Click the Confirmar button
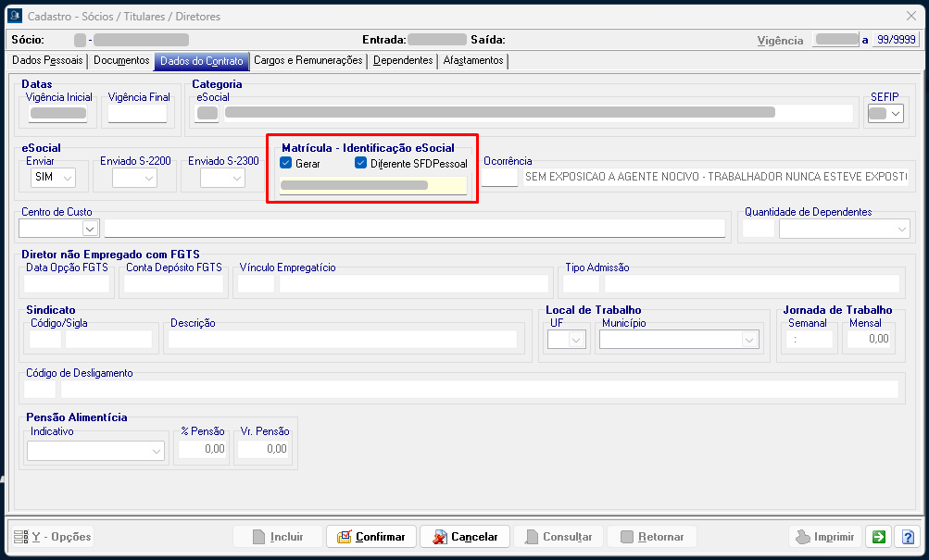Image resolution: width=929 pixels, height=560 pixels. pyautogui.click(x=370, y=537)
